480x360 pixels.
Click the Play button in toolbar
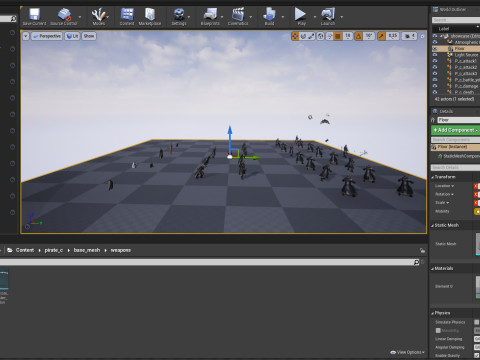coord(301,16)
